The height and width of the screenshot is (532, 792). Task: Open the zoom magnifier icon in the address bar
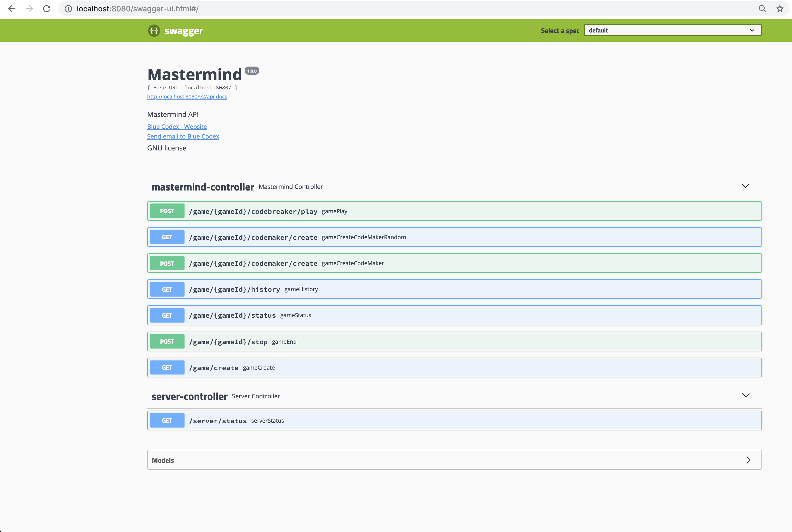[762, 9]
